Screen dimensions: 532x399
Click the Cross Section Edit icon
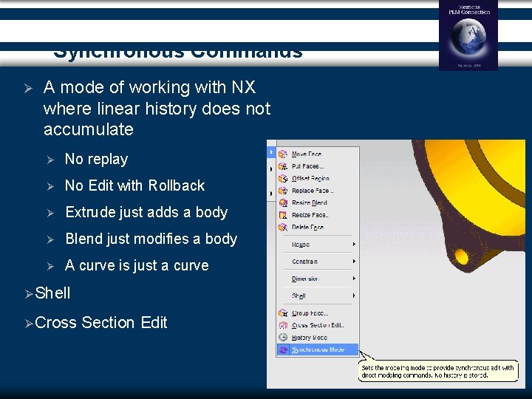(x=283, y=325)
